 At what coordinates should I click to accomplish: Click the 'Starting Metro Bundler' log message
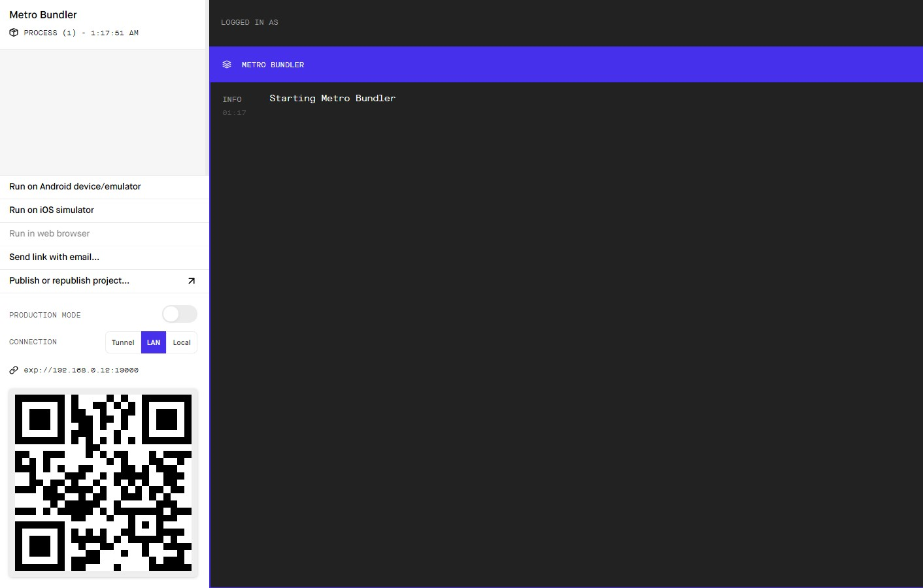[332, 98]
